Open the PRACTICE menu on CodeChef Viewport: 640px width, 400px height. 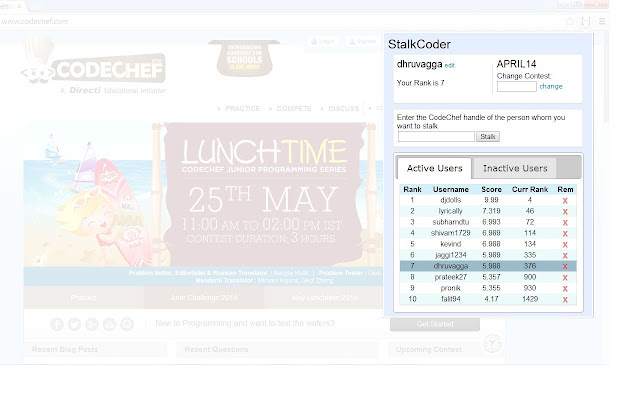[x=240, y=108]
